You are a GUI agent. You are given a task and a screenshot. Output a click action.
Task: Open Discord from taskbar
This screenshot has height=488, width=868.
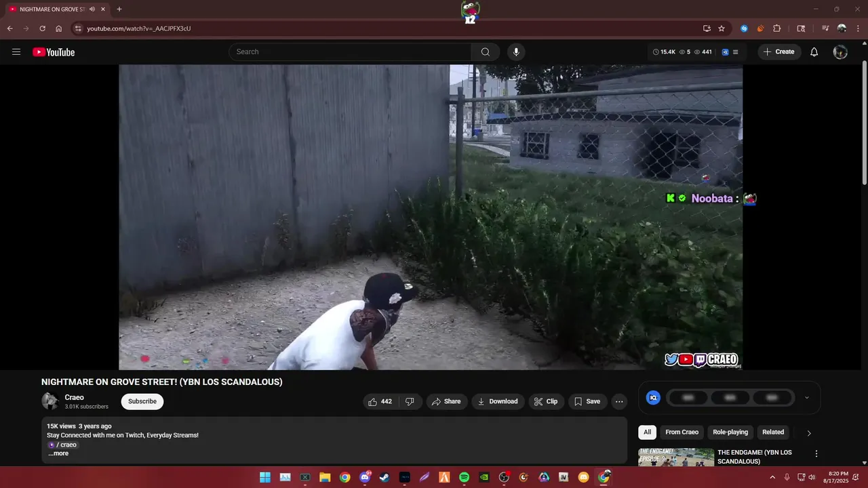(x=365, y=477)
